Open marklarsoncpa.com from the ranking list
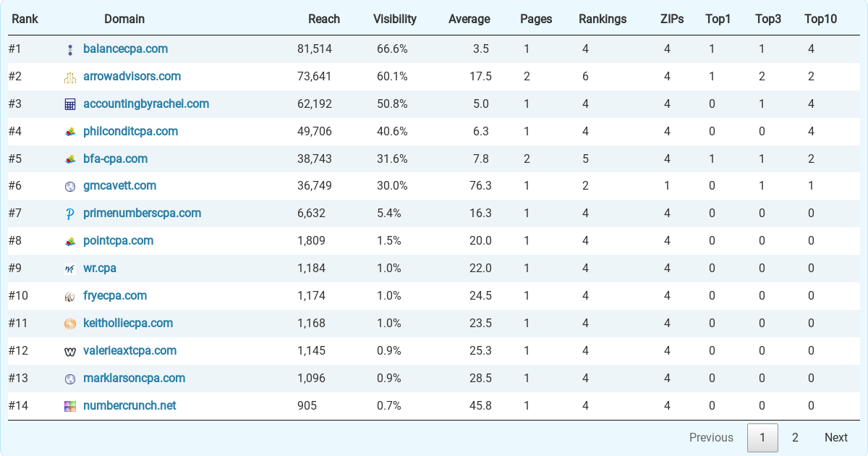868x456 pixels. 135,378
